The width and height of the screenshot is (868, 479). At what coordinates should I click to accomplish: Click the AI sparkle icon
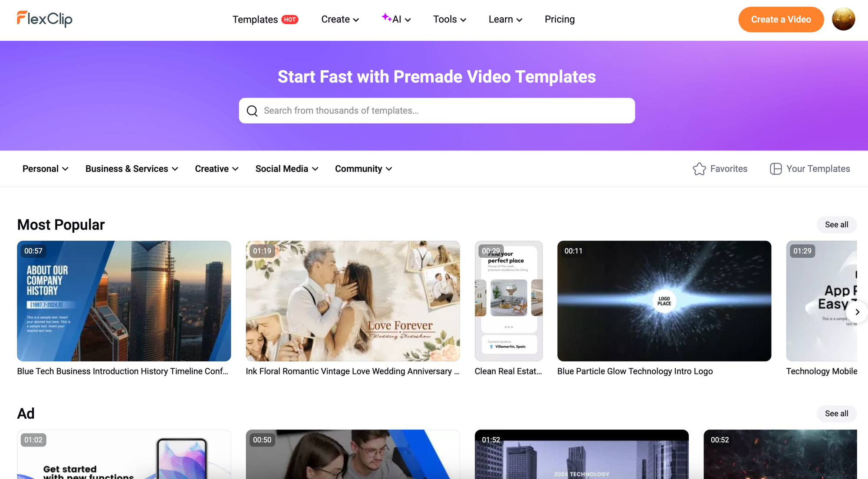(x=386, y=17)
